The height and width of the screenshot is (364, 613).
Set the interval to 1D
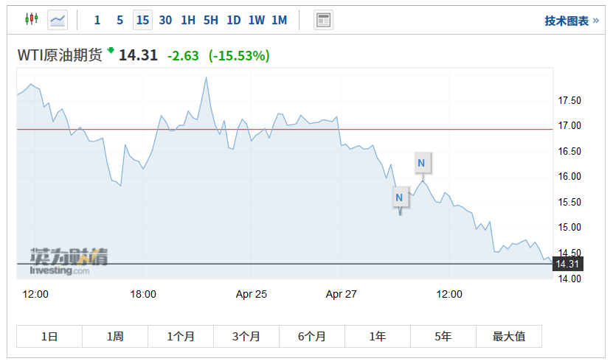234,20
